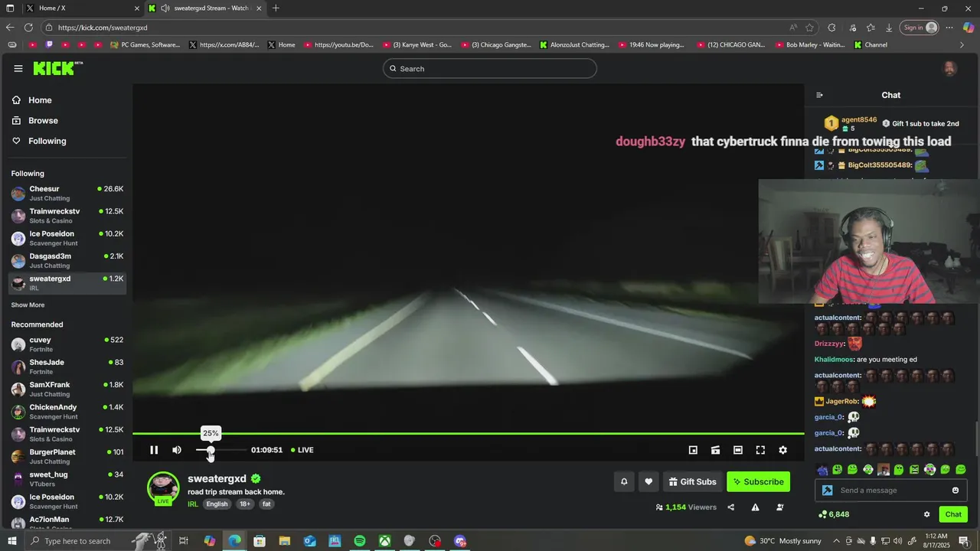Send message with Chat button
Screen dimensions: 980x551
[953, 514]
